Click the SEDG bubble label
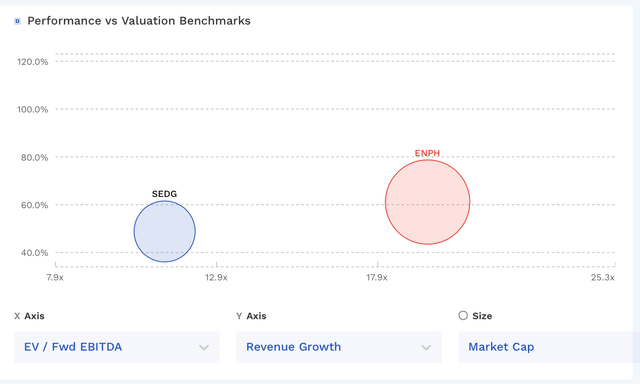This screenshot has width=640, height=384. tap(164, 194)
